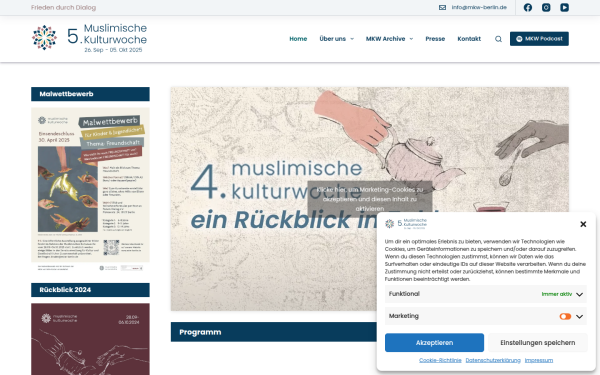Image resolution: width=600 pixels, height=375 pixels.
Task: Click the marketing-cookies activation overlay on video
Action: [x=370, y=199]
